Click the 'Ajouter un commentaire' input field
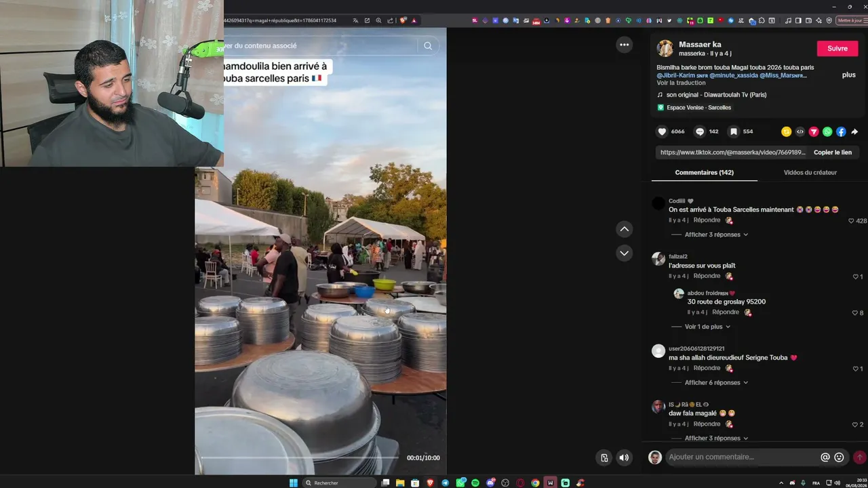 coord(743,457)
